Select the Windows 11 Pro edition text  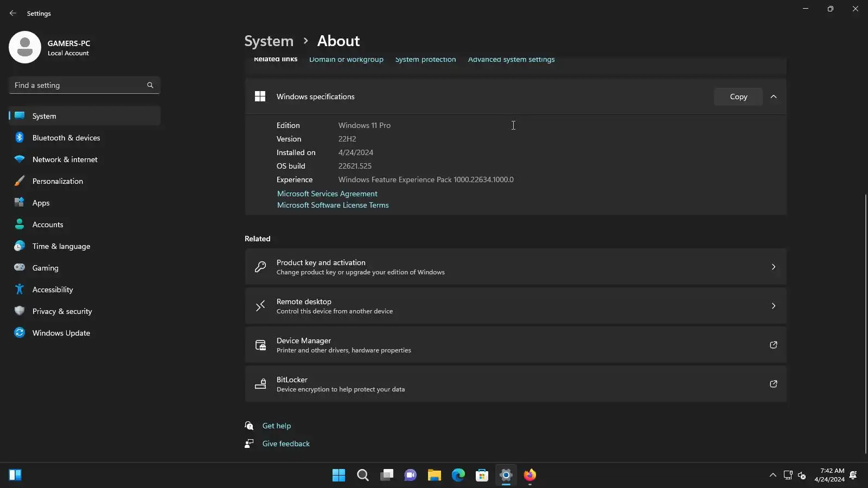coord(365,125)
